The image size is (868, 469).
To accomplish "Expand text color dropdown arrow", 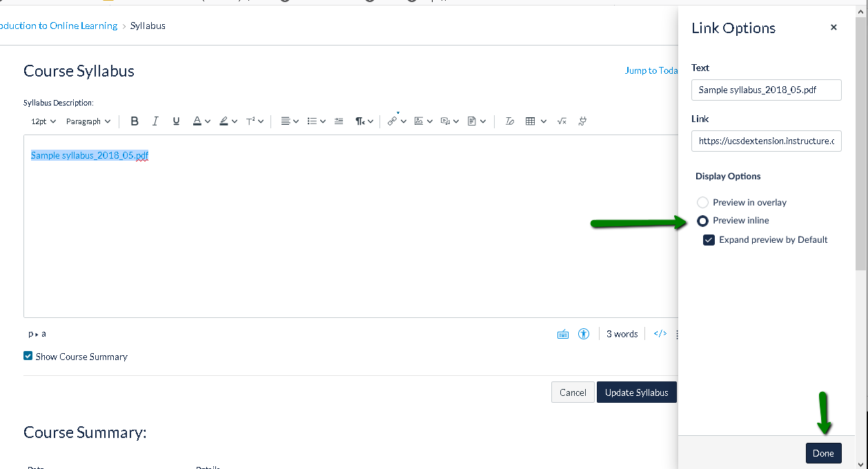I will tap(208, 121).
